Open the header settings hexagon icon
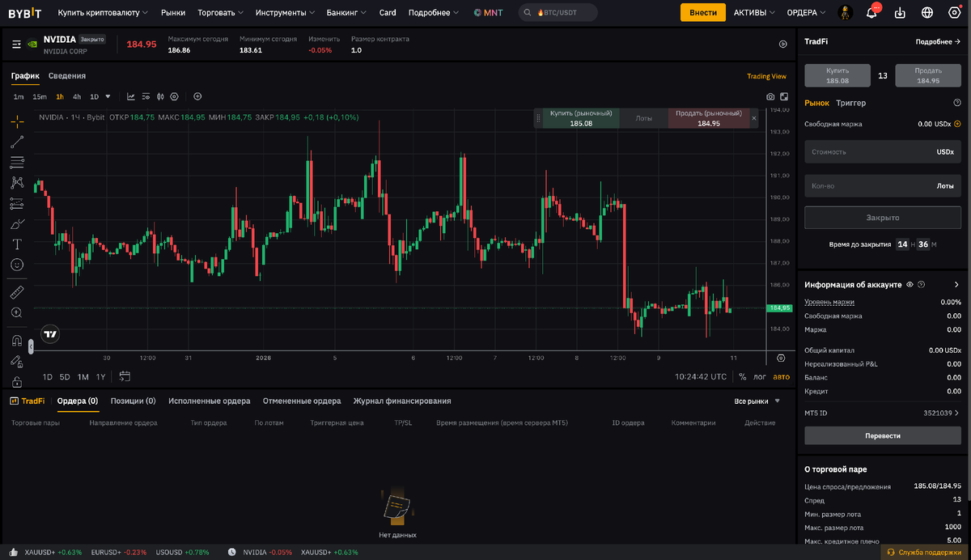Image resolution: width=971 pixels, height=560 pixels. 954,13
